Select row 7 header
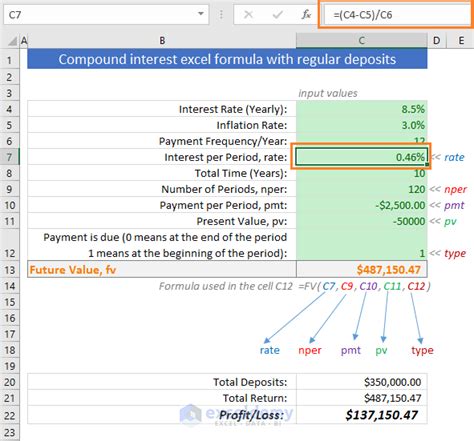Image resolution: width=474 pixels, height=441 pixels. tap(9, 157)
